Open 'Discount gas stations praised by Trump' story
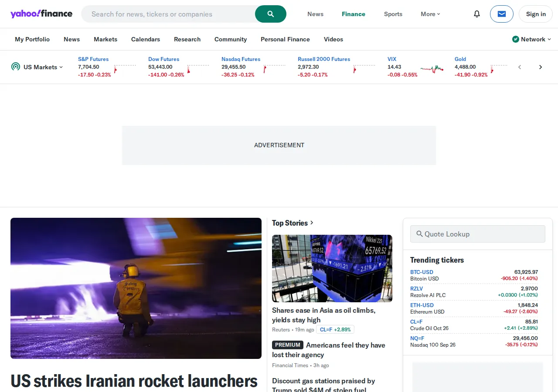Viewport: 558px width, 392px height. pos(323,385)
